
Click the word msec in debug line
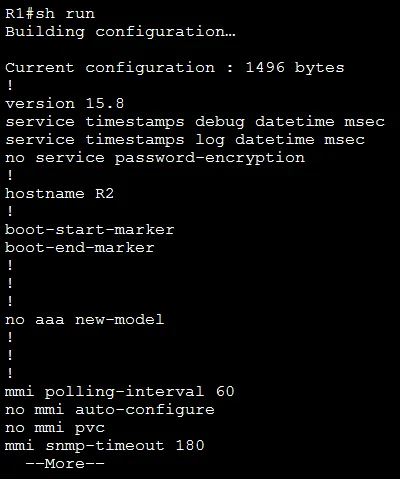point(365,122)
